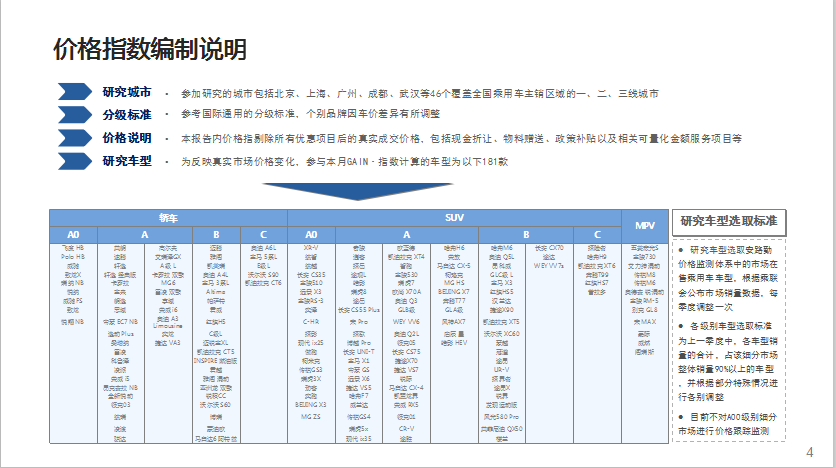Click the slide title 价格指数编制说明
836x468 pixels.
149,49
